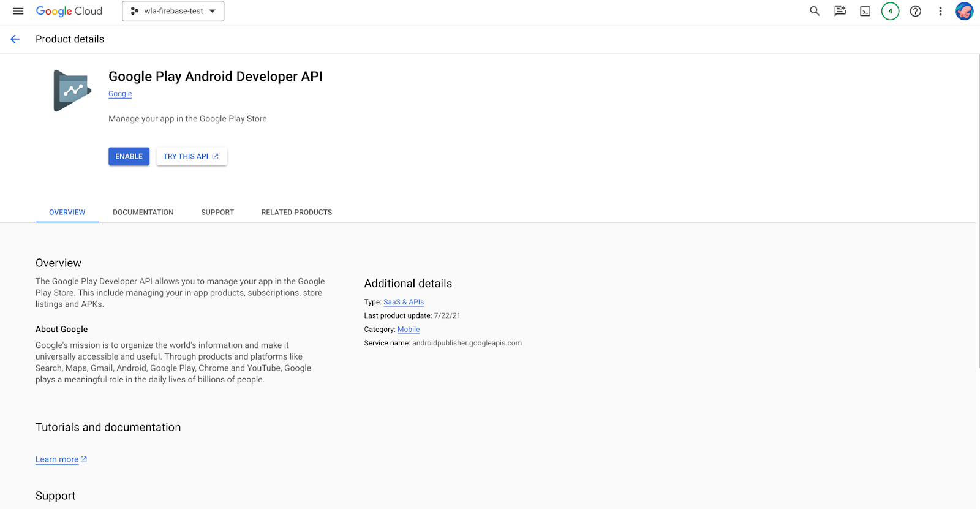Activate Cloud Shell terminal icon
980x509 pixels.
click(x=865, y=11)
